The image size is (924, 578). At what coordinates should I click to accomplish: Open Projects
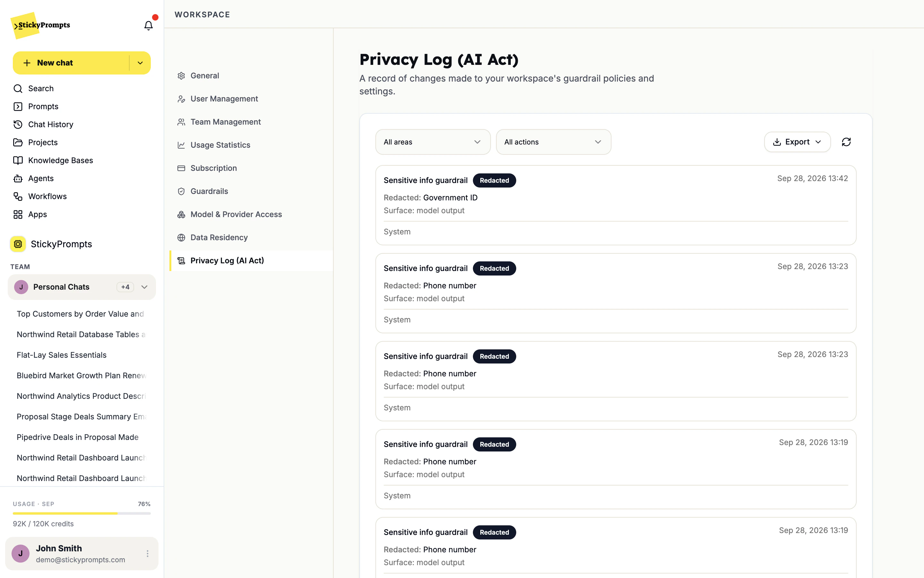(x=35, y=142)
